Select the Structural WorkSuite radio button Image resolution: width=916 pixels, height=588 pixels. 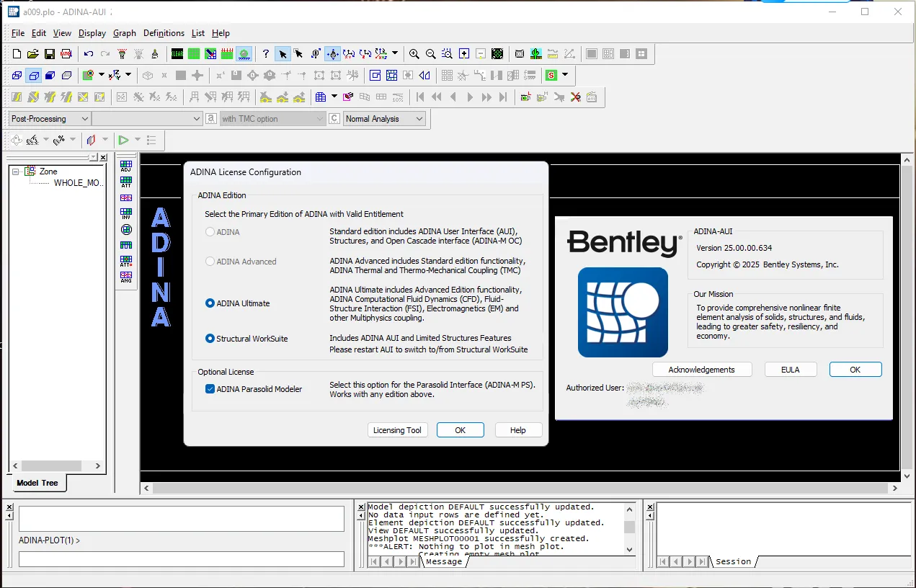210,338
